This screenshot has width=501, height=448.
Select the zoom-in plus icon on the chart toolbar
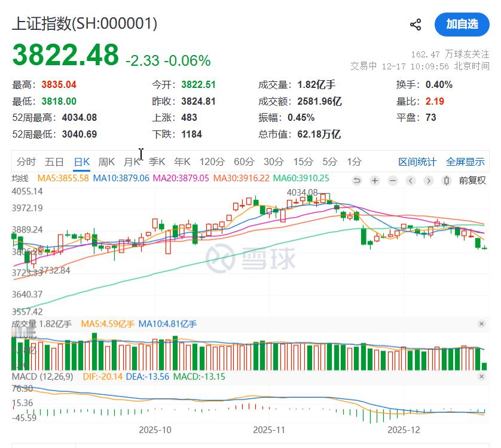click(374, 180)
